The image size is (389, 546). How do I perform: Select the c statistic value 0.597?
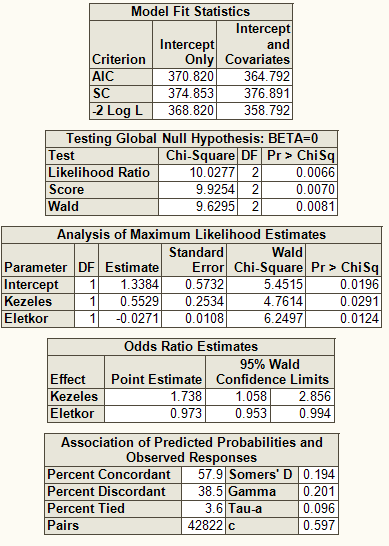click(319, 525)
